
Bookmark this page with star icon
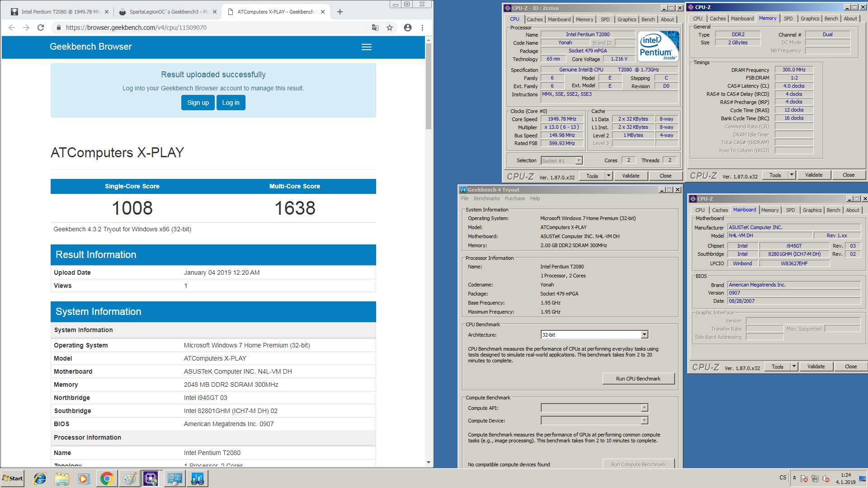390,28
